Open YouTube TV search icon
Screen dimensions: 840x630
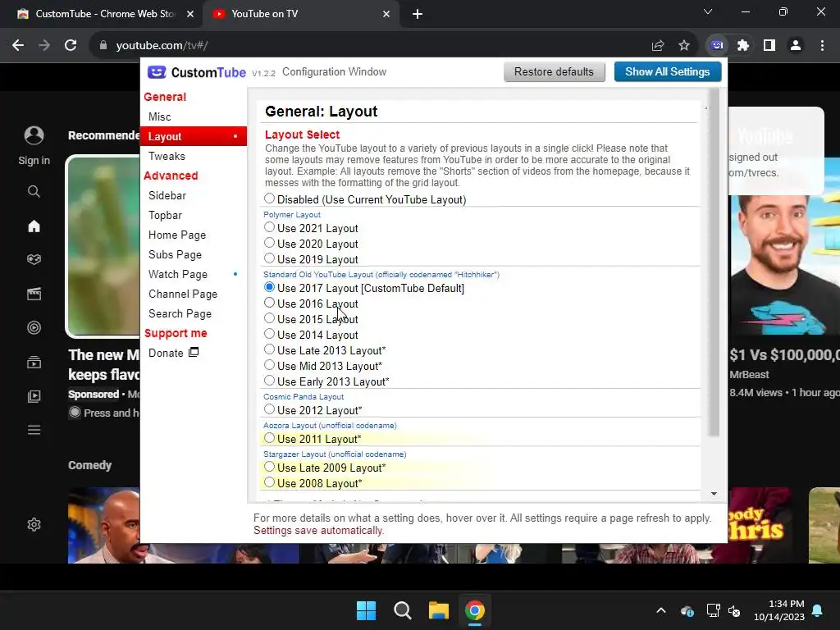34,191
